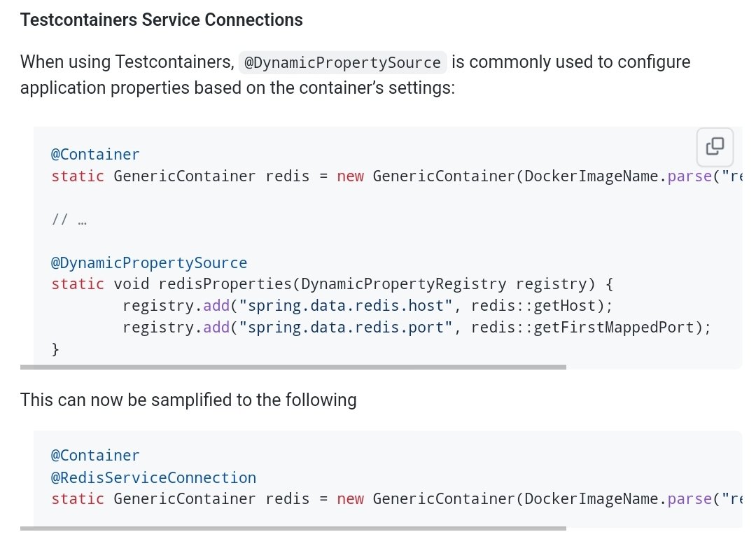Click the @RedisServiceConnection annotation
The width and height of the screenshot is (756, 546).
[153, 477]
